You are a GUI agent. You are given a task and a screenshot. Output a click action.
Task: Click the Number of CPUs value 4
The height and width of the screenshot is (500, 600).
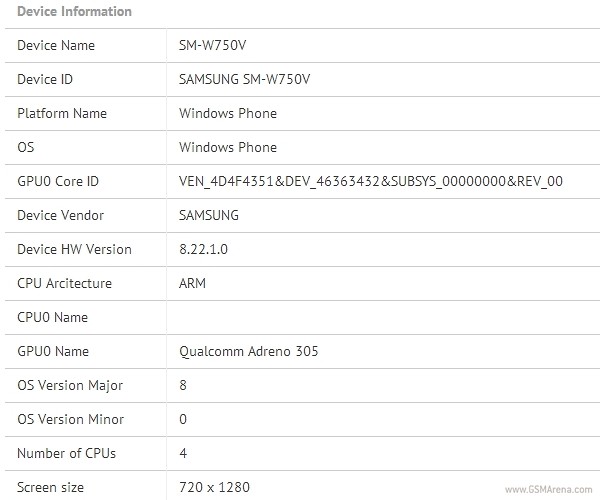pyautogui.click(x=183, y=453)
